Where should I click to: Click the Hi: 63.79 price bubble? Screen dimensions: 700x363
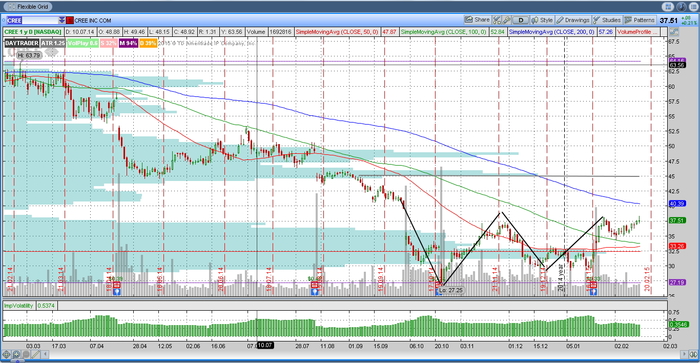(29, 55)
